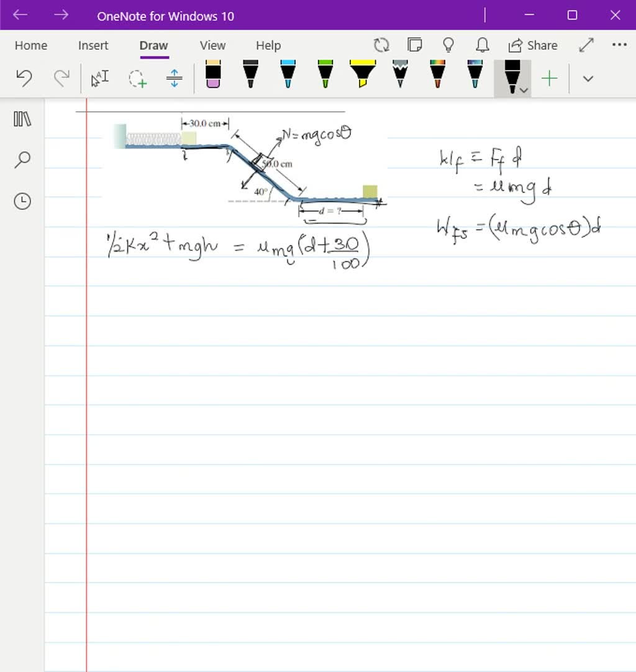Open recent notes clock icon
Image resolution: width=636 pixels, height=672 pixels.
click(x=22, y=201)
